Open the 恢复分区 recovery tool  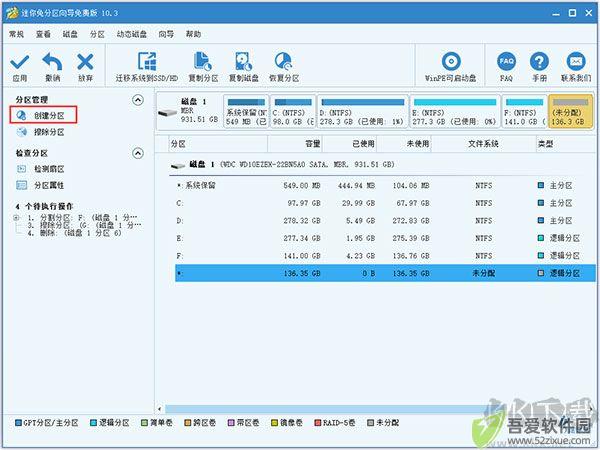(x=284, y=67)
